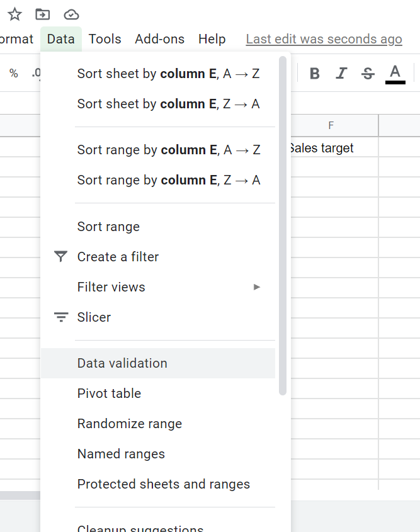Format as percent button
Viewport: 420px width, 532px height.
pos(13,74)
